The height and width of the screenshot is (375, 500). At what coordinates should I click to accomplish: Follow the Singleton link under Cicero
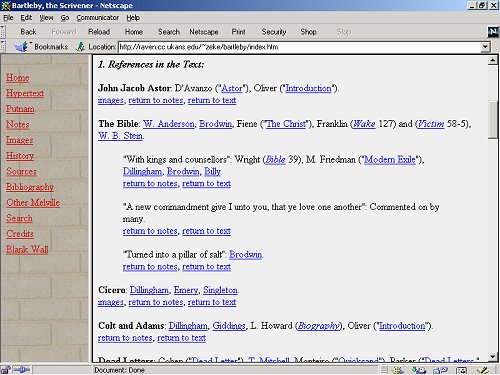220,290
